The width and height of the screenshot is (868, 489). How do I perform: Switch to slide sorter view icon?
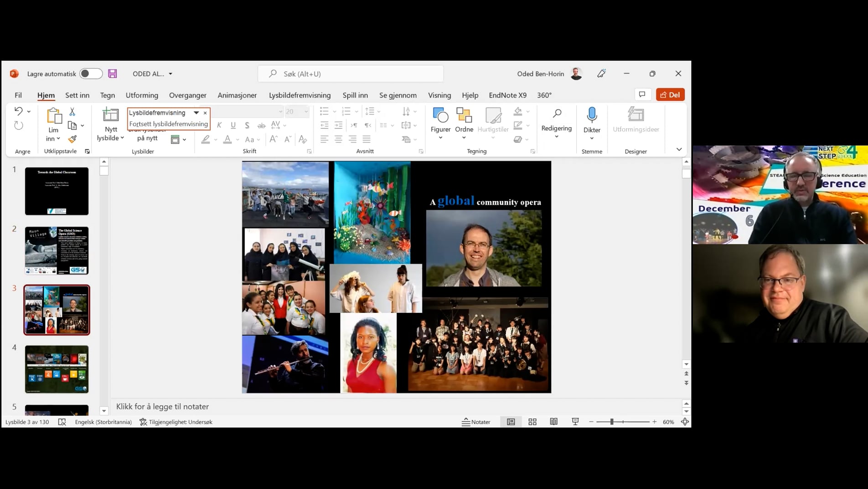[532, 421]
